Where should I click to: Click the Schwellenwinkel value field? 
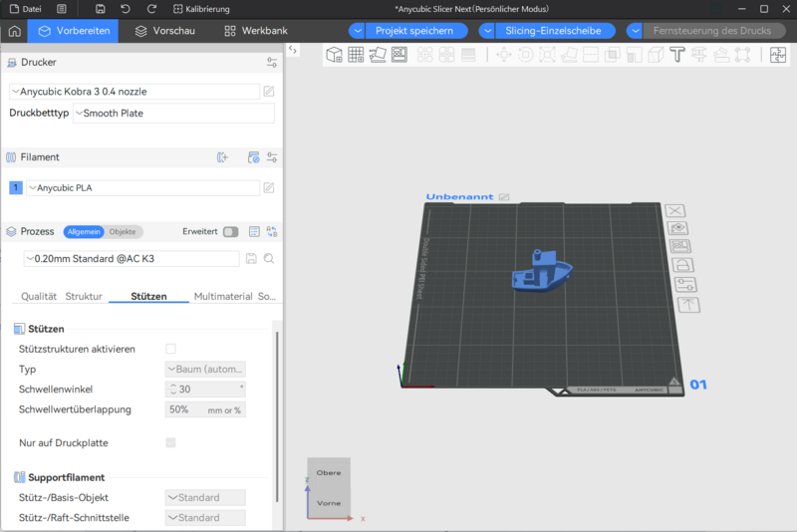click(205, 390)
